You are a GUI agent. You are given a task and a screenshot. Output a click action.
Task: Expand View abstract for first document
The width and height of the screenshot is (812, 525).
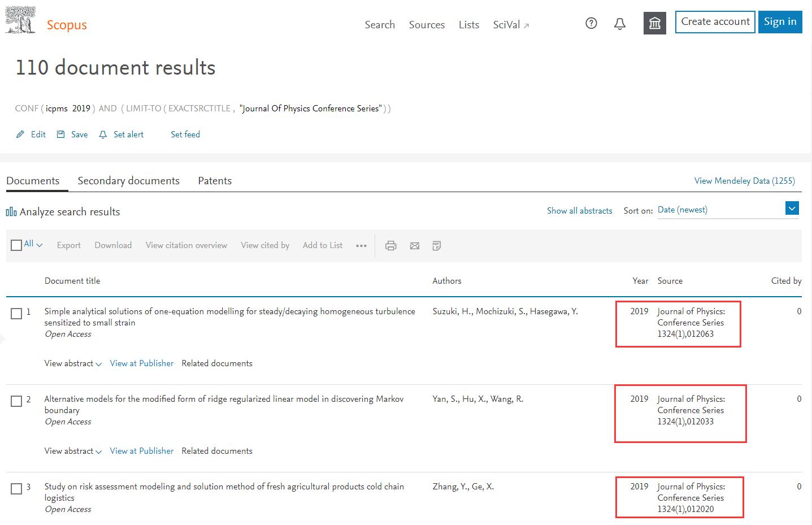pyautogui.click(x=73, y=363)
